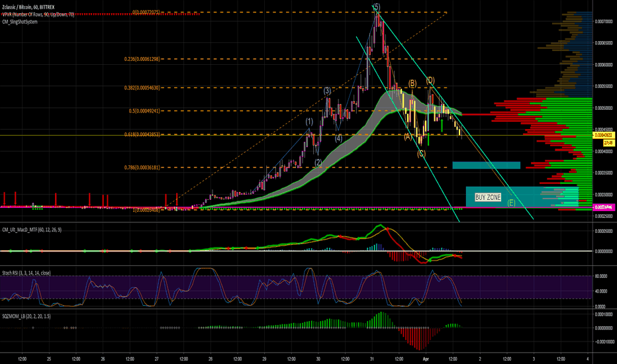
Task: Click the 0.786(0.00036181) Fibonacci label
Action: click(x=142, y=167)
